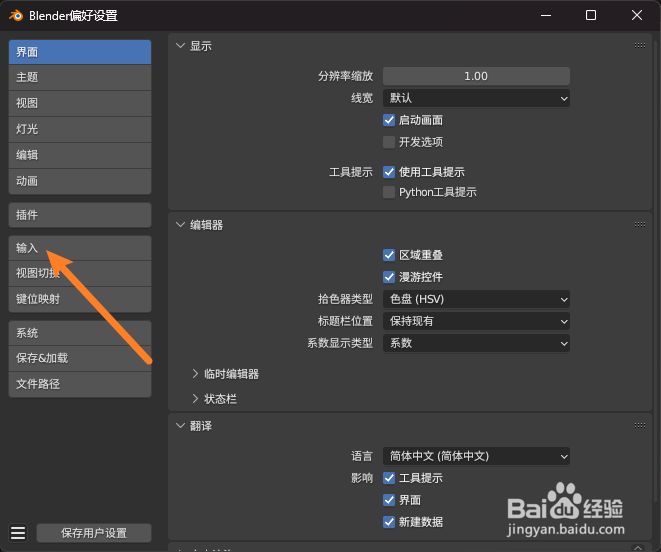Uncheck the 新建数据 checkbox
661x552 pixels.
click(389, 522)
